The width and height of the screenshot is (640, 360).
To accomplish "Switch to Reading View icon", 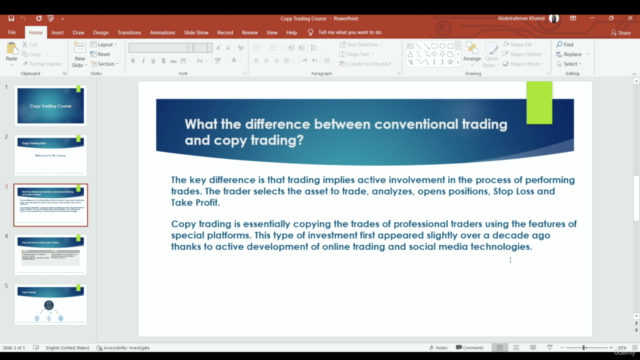I will tap(533, 348).
